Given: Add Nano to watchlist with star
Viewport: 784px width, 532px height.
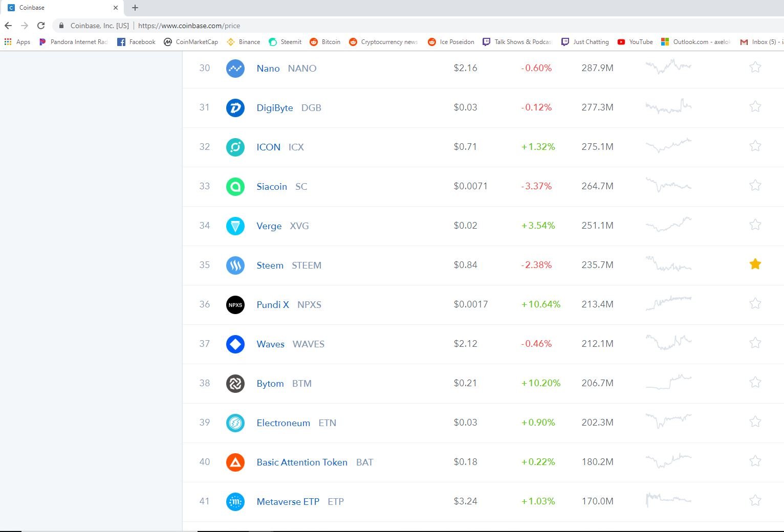Looking at the screenshot, I should tap(755, 67).
